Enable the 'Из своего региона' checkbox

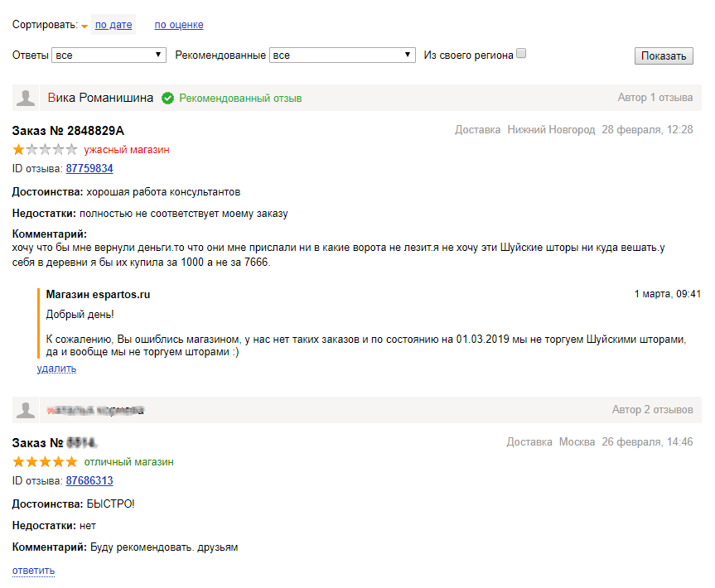tap(521, 53)
